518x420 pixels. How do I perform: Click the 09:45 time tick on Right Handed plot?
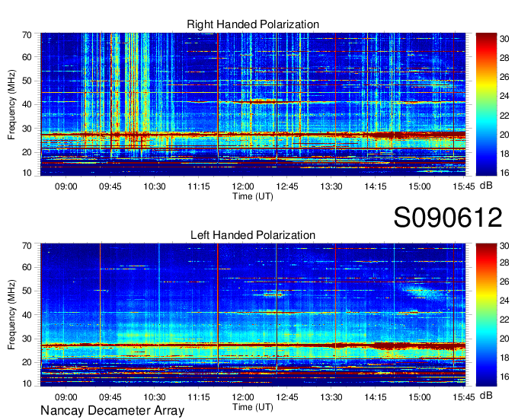pos(110,186)
